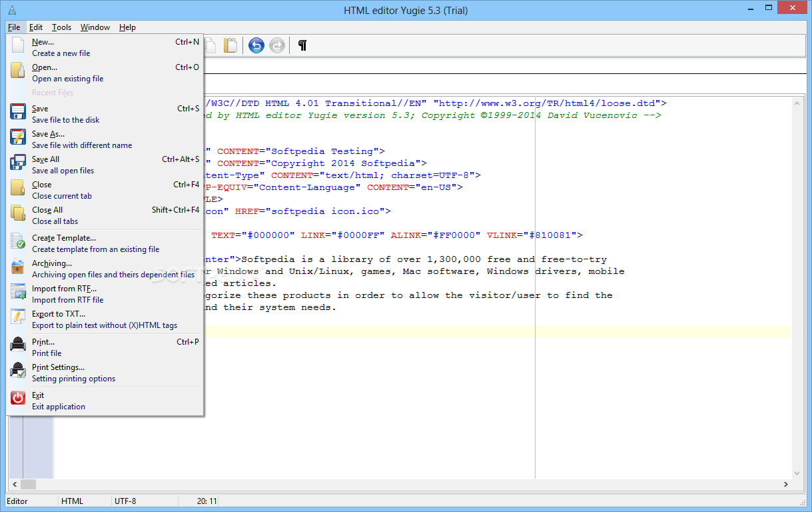812x512 pixels.
Task: Select Save As... menu entry
Action: point(105,139)
